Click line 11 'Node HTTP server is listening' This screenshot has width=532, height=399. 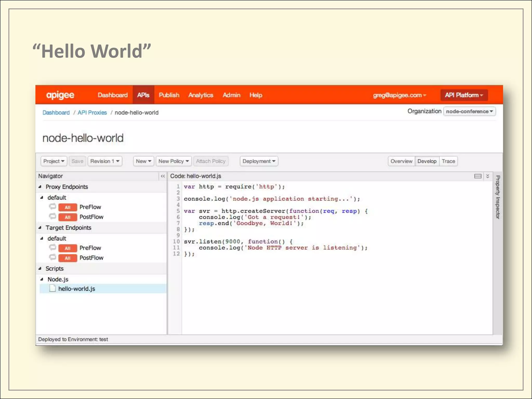point(283,248)
